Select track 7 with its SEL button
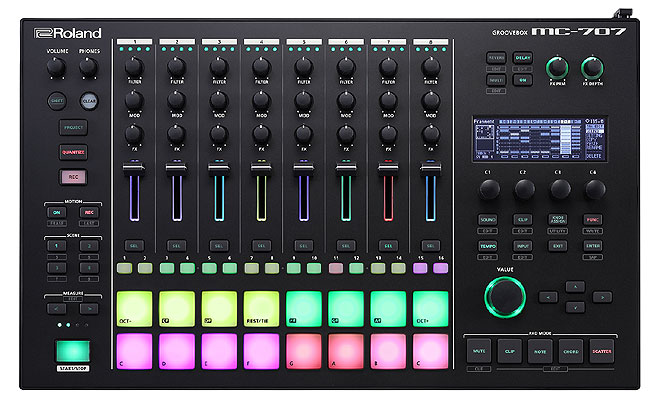The image size is (660, 408). 388,245
